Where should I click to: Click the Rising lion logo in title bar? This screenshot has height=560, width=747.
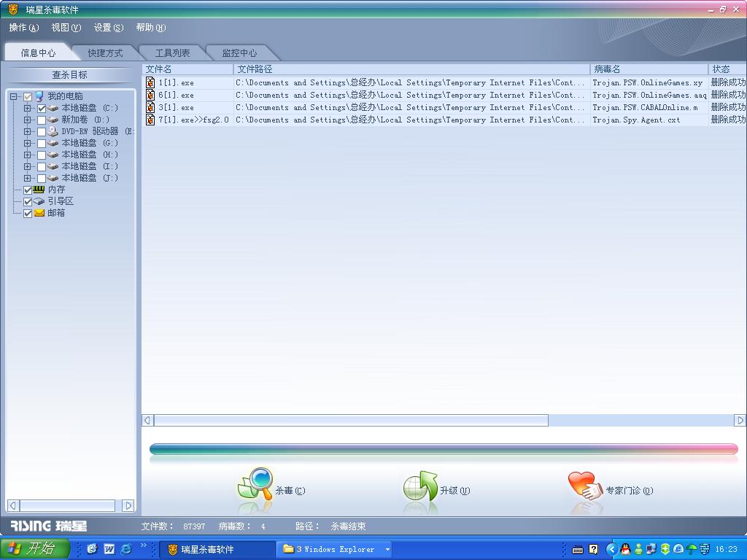coord(13,9)
